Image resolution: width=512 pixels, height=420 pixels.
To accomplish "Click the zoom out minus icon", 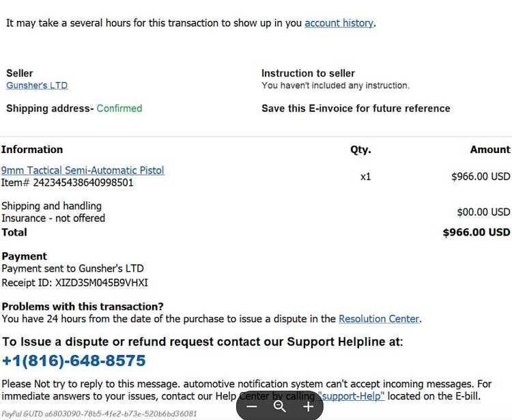I will tap(252, 406).
